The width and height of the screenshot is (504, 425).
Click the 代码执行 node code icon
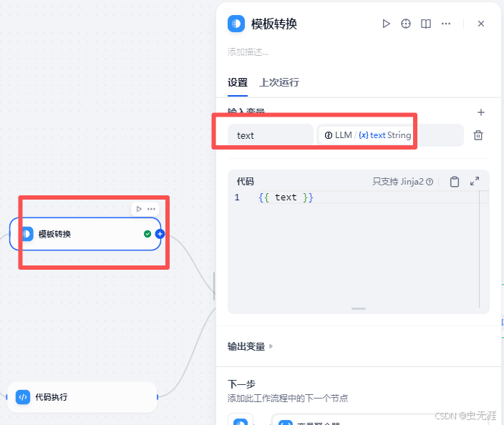click(23, 397)
